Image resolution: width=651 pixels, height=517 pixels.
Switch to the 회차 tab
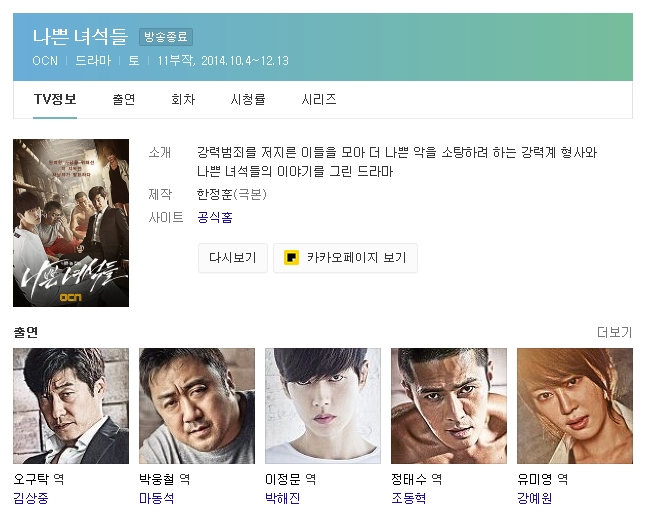coord(183,100)
